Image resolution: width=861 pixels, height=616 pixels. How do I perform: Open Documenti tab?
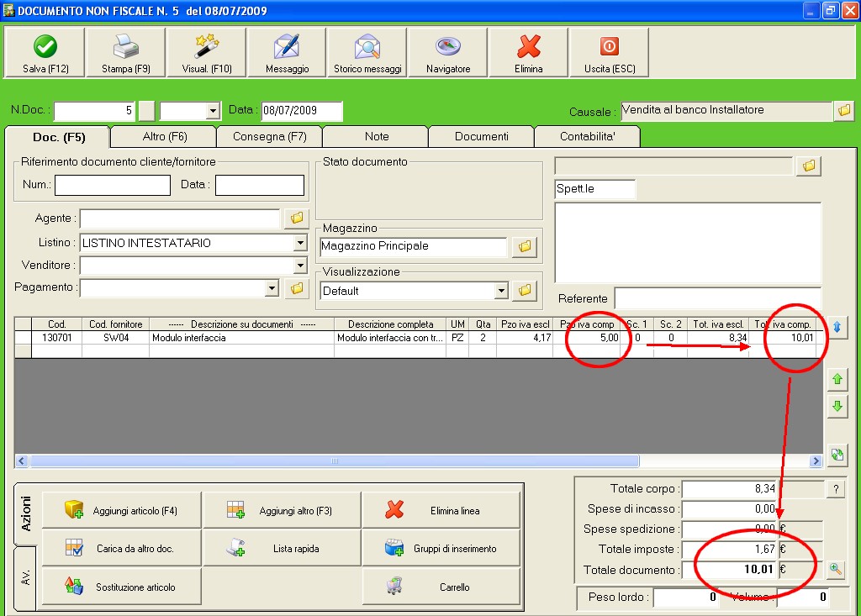(482, 137)
